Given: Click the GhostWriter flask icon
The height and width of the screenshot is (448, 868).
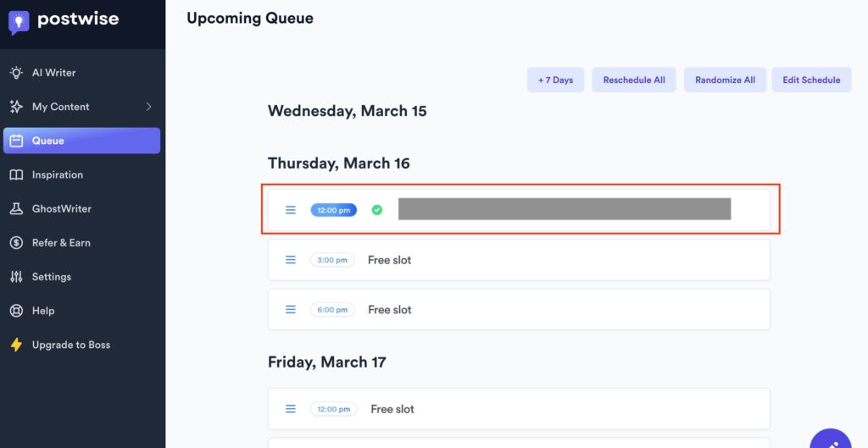Looking at the screenshot, I should point(16,209).
